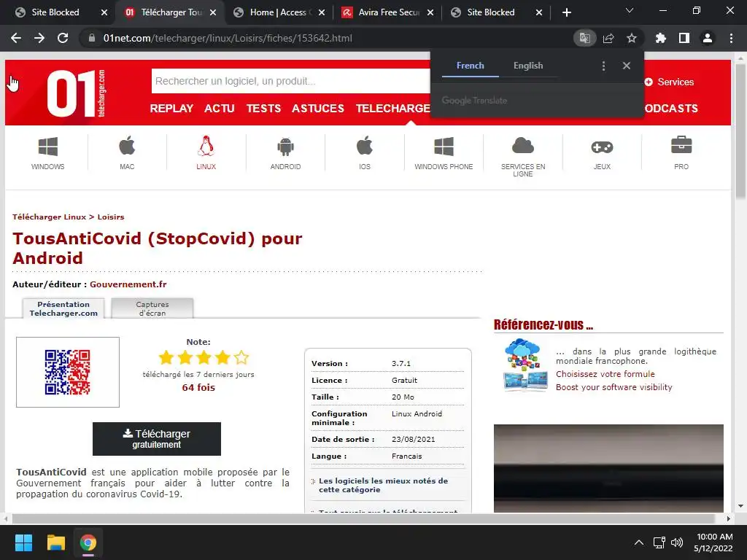747x560 pixels.
Task: Click the REPLAY menu item
Action: pyautogui.click(x=171, y=108)
